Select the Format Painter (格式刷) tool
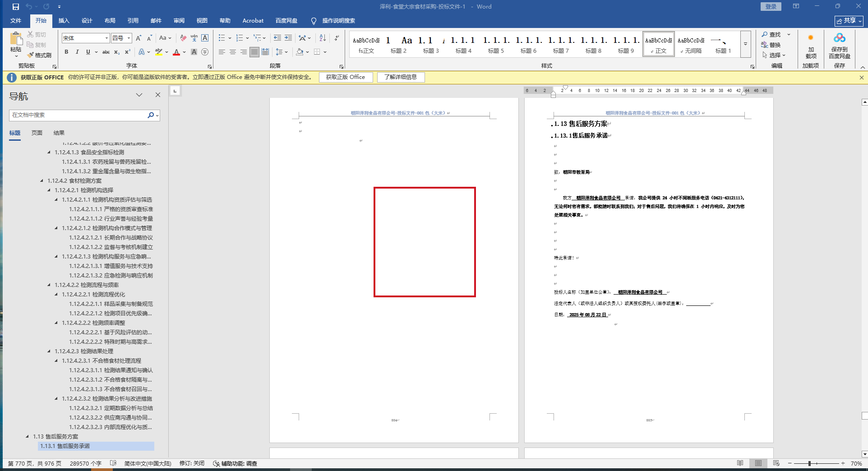The image size is (868, 471). pyautogui.click(x=39, y=55)
